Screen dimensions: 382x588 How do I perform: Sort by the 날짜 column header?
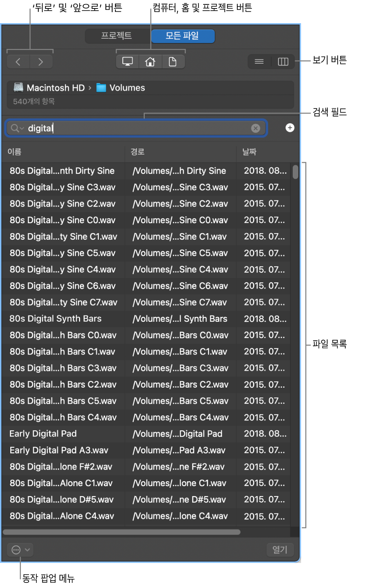point(263,152)
